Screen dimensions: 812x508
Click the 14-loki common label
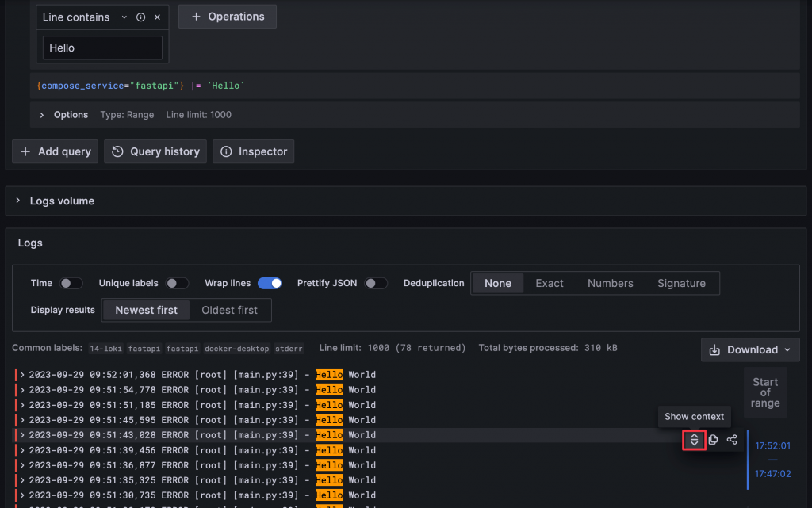pyautogui.click(x=105, y=349)
